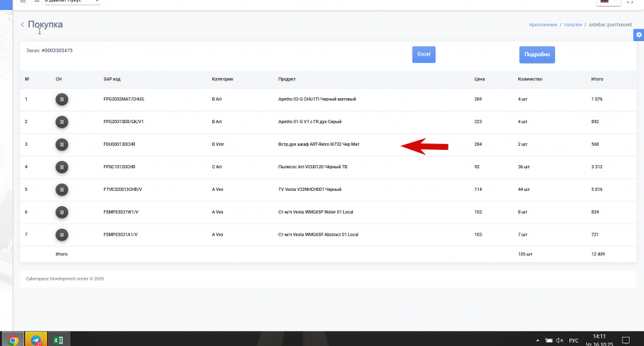Image resolution: width=644 pixels, height=346 pixels.
Task: Click the Покупка page title
Action: pyautogui.click(x=45, y=24)
